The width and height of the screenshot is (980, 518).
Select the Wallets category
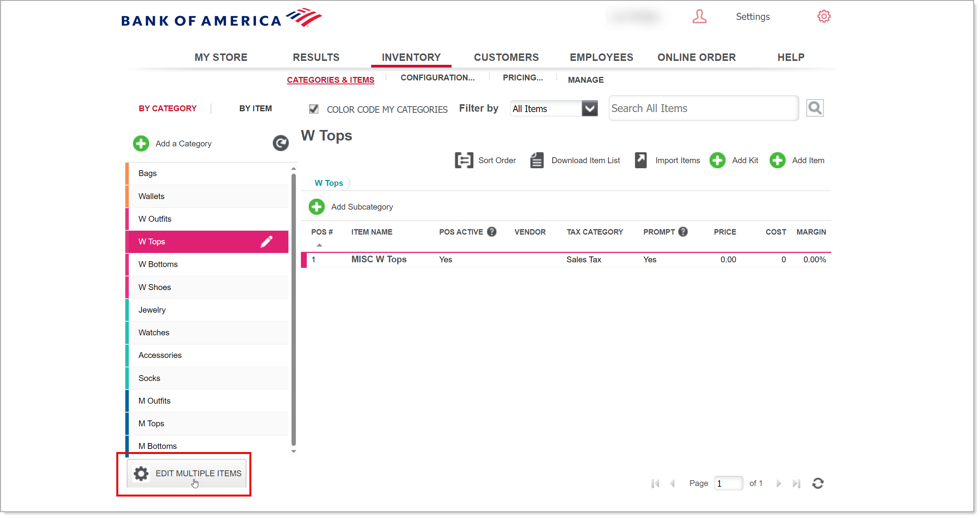pos(207,196)
